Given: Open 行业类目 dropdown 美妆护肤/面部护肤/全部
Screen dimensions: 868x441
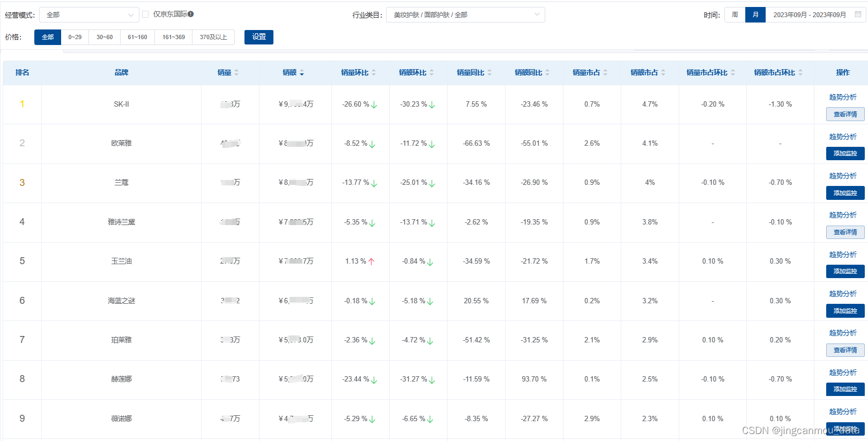Looking at the screenshot, I should [x=465, y=15].
